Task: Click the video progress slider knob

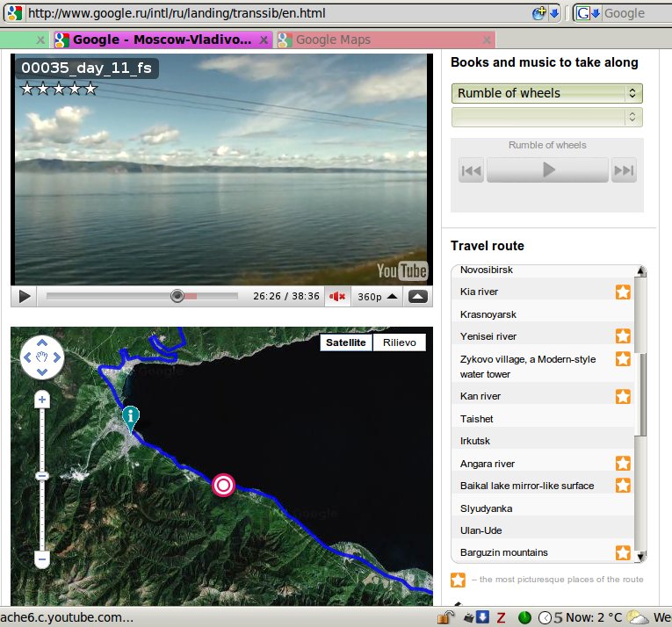Action: 177,296
